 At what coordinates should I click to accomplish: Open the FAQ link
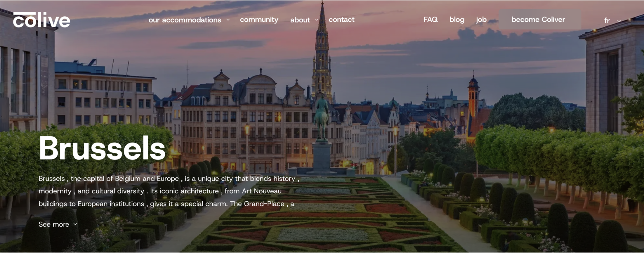coord(431,20)
